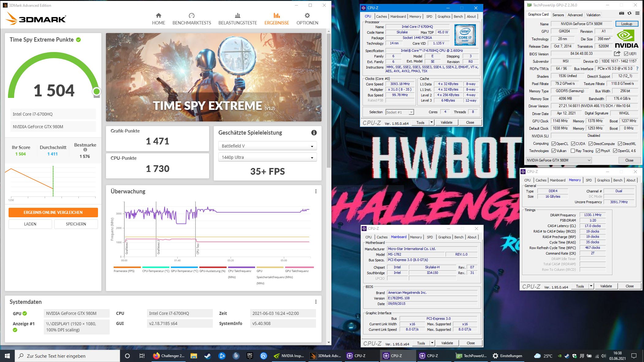Open Einstellungen settings taskbar item
Viewport: 644px width, 362px height.
pyautogui.click(x=507, y=356)
